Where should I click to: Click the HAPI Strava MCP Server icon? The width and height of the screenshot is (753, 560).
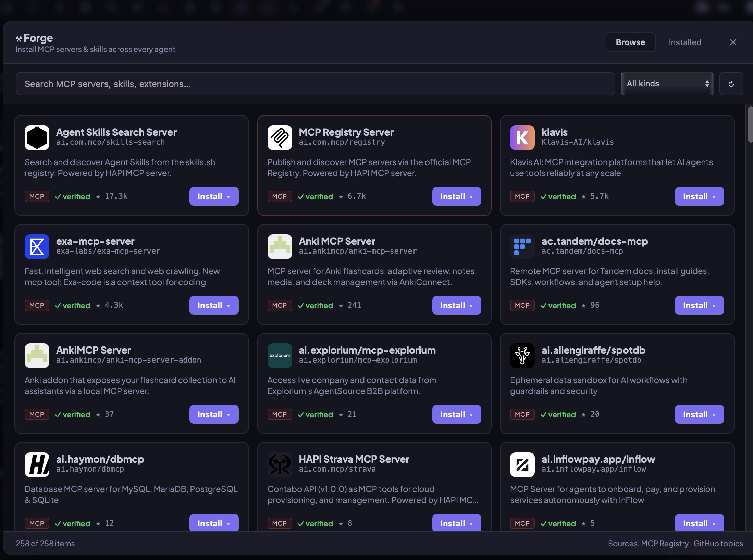[x=280, y=464]
